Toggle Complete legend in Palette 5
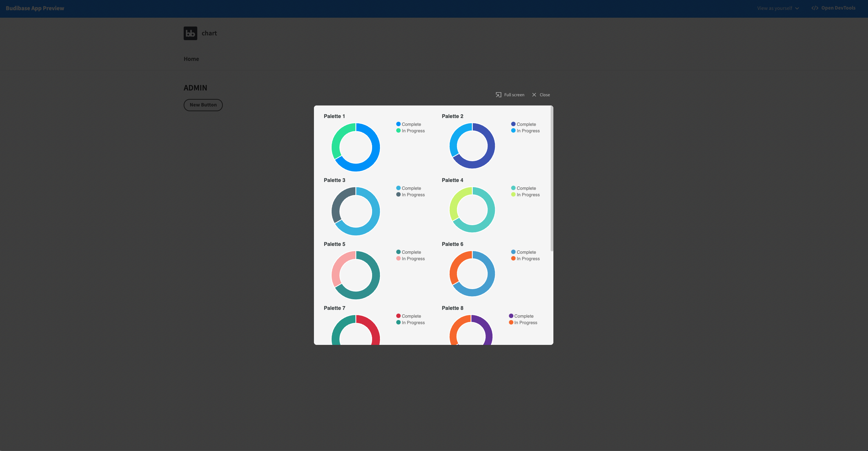The width and height of the screenshot is (868, 451). tap(408, 252)
